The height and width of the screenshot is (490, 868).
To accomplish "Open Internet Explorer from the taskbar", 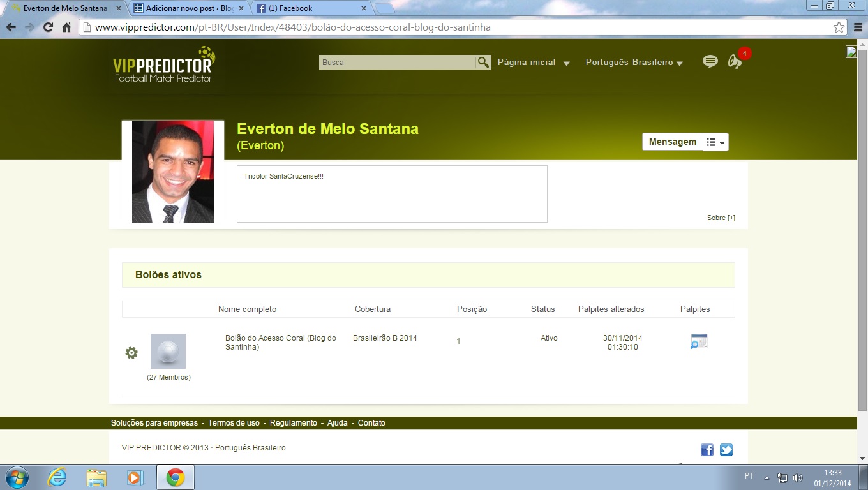I will 57,477.
